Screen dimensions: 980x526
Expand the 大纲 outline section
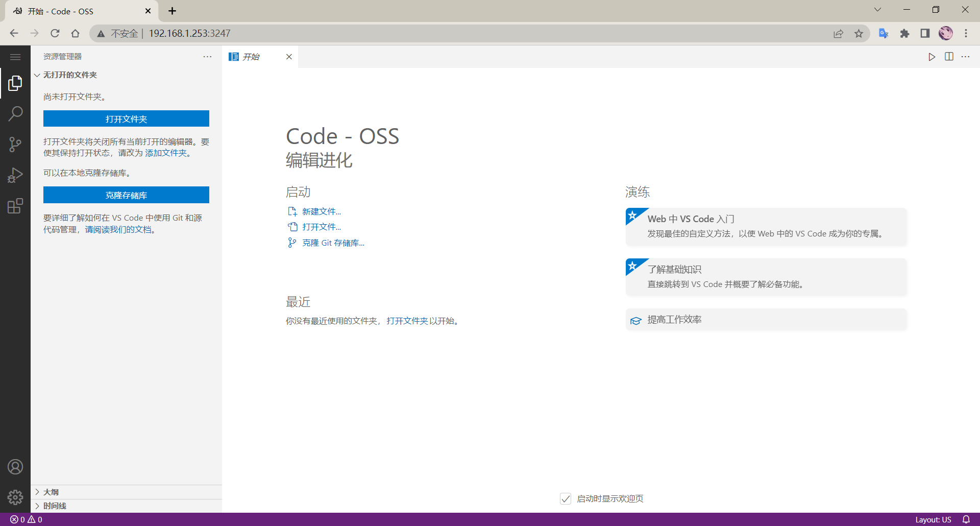(x=51, y=492)
